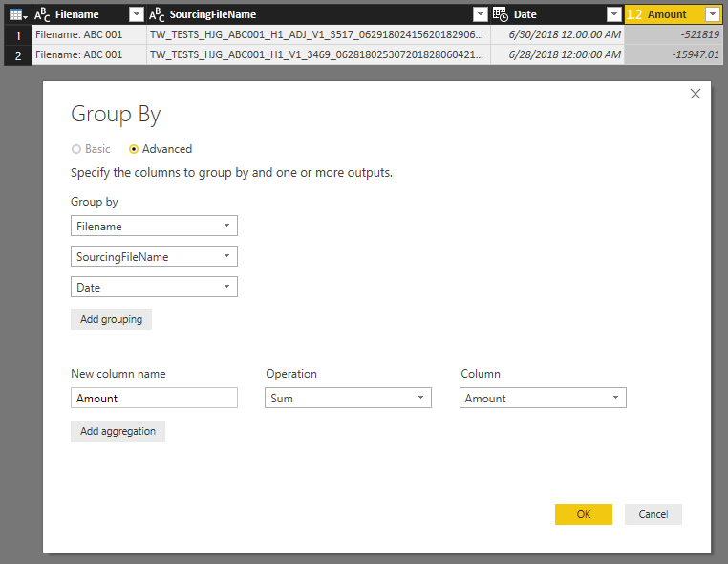Open the Amount column selection dropdown

[543, 398]
